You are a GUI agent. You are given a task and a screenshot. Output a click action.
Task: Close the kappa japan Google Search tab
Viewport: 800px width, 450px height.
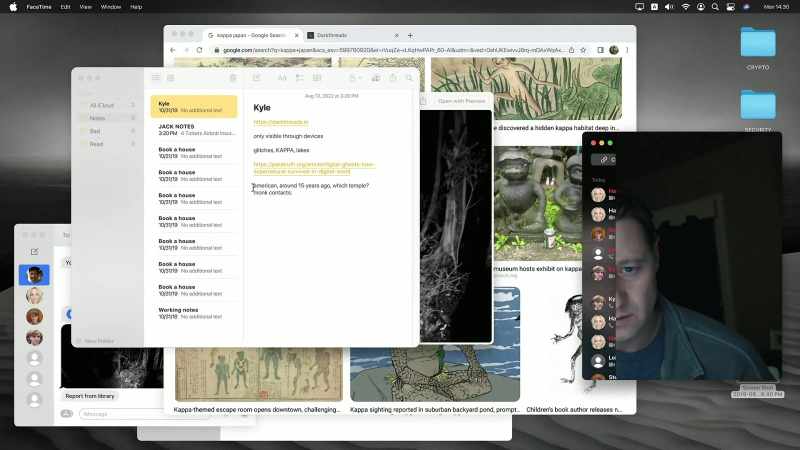[296, 35]
